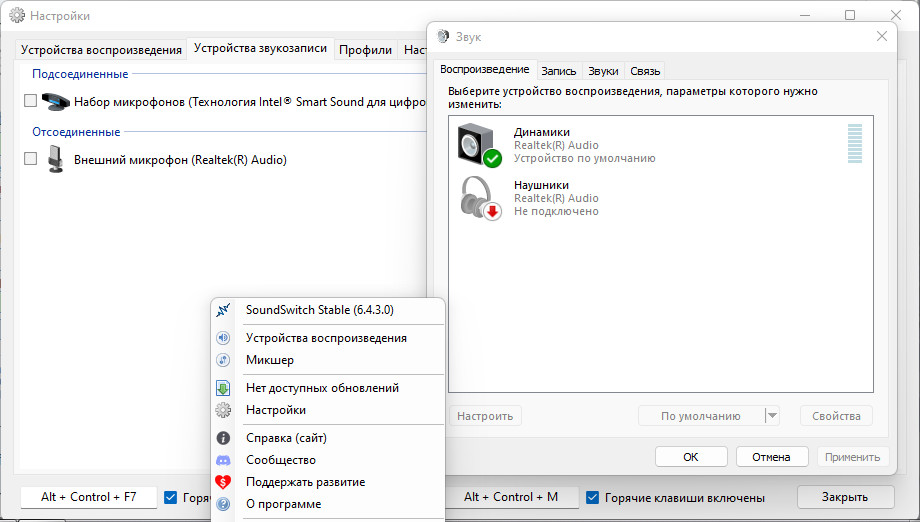This screenshot has width=920, height=522.
Task: Click the heart donate icon
Action: [223, 482]
